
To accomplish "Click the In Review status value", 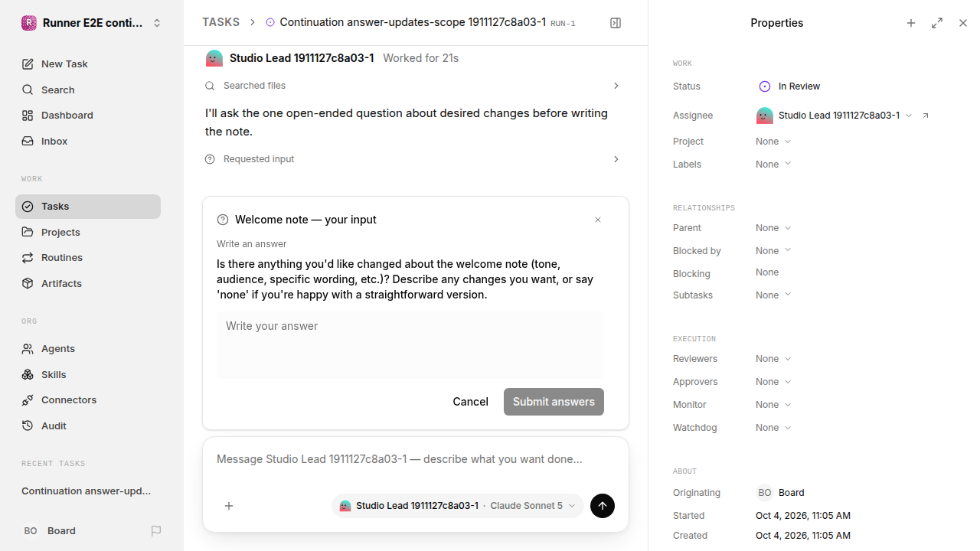I will [789, 86].
